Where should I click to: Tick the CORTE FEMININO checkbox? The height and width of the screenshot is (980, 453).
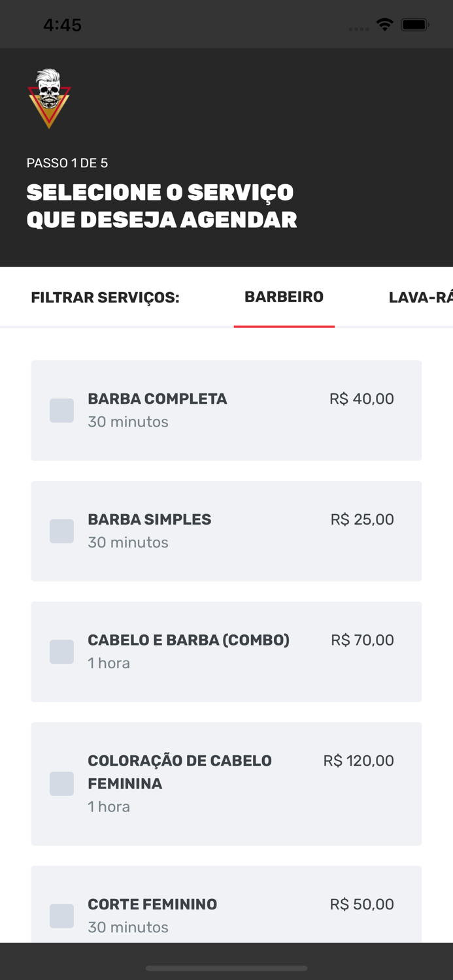(x=61, y=916)
